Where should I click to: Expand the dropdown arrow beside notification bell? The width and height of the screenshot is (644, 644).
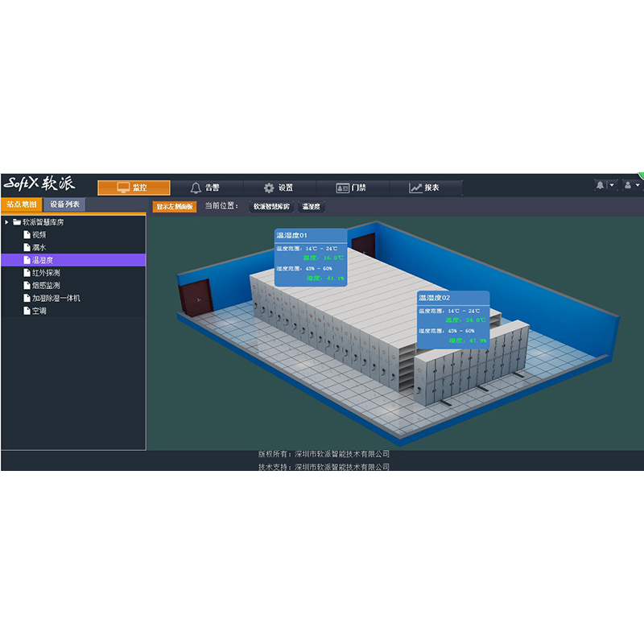click(611, 185)
